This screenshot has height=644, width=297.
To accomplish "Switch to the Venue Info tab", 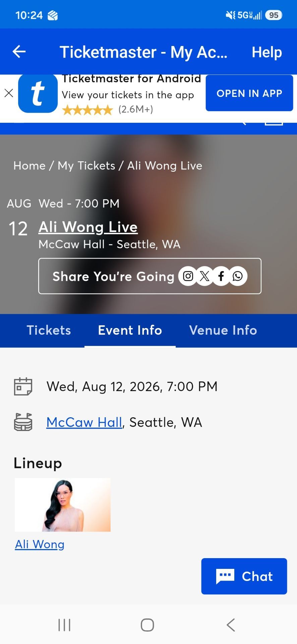I will (223, 330).
